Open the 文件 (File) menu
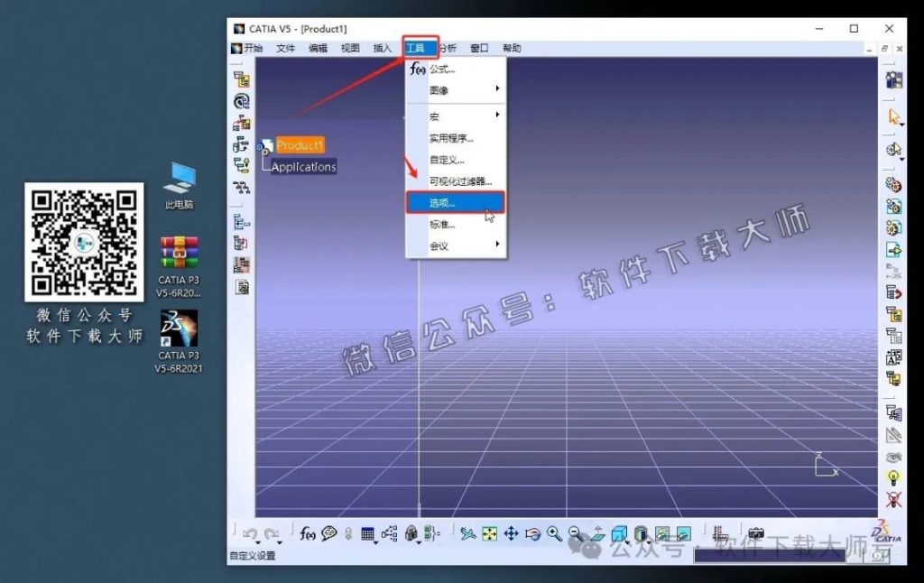The height and width of the screenshot is (583, 924). coord(285,47)
